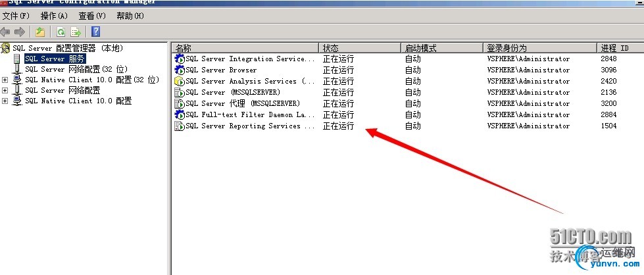Click process ID 2420
This screenshot has height=275, width=644.
tap(608, 81)
